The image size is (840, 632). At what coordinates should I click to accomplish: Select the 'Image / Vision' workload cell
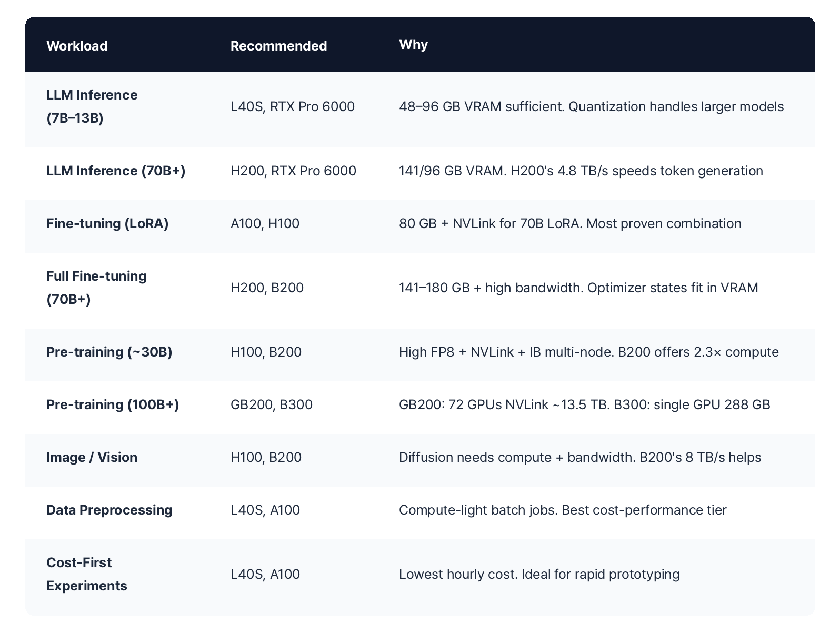[92, 457]
